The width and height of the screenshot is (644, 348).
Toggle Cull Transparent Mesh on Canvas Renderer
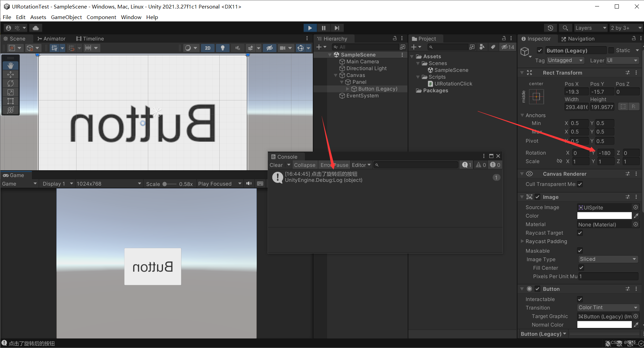(580, 184)
